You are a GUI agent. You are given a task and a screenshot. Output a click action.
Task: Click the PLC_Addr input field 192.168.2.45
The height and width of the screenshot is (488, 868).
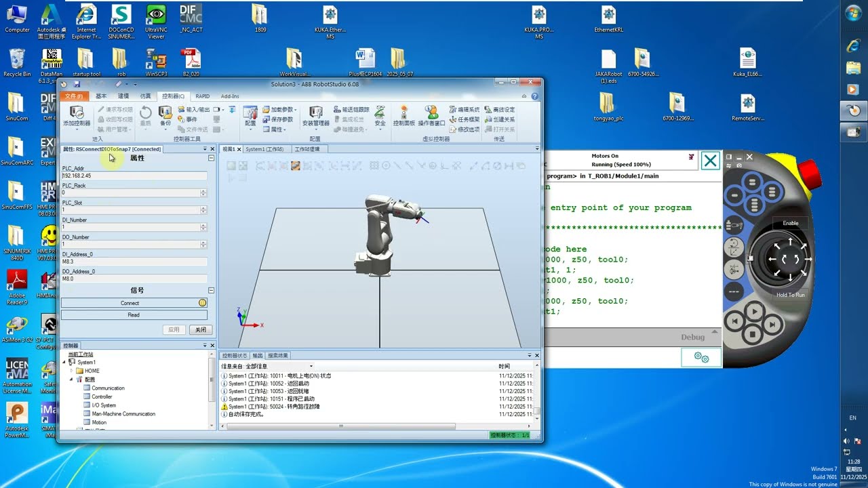coord(134,176)
